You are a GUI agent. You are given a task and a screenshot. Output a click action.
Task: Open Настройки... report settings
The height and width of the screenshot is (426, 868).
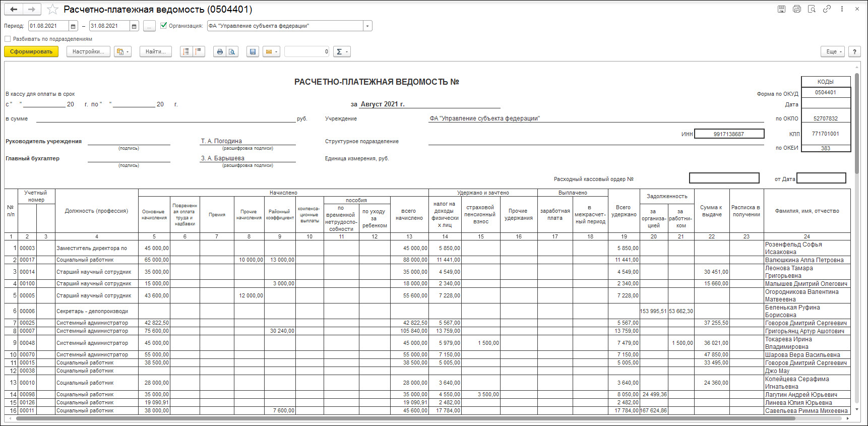[88, 51]
